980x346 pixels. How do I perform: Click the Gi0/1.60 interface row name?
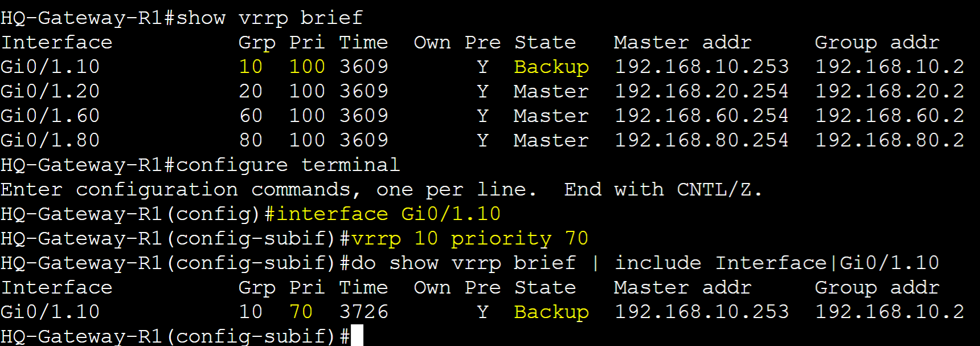point(50,116)
